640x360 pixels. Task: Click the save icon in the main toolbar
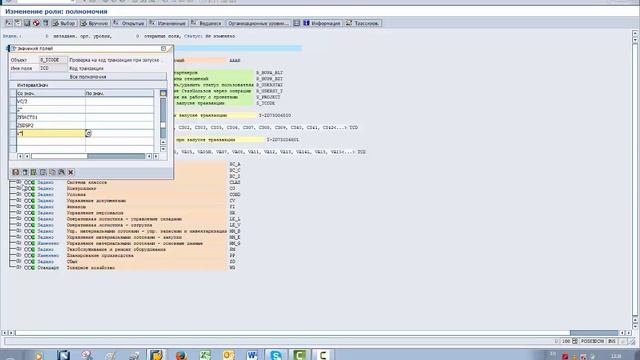[27, 23]
